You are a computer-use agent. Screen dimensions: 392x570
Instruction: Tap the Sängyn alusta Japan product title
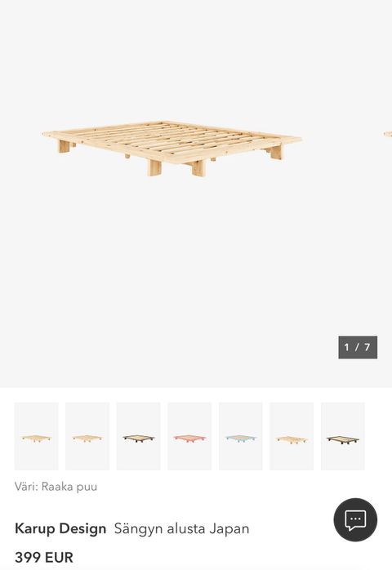(x=181, y=528)
